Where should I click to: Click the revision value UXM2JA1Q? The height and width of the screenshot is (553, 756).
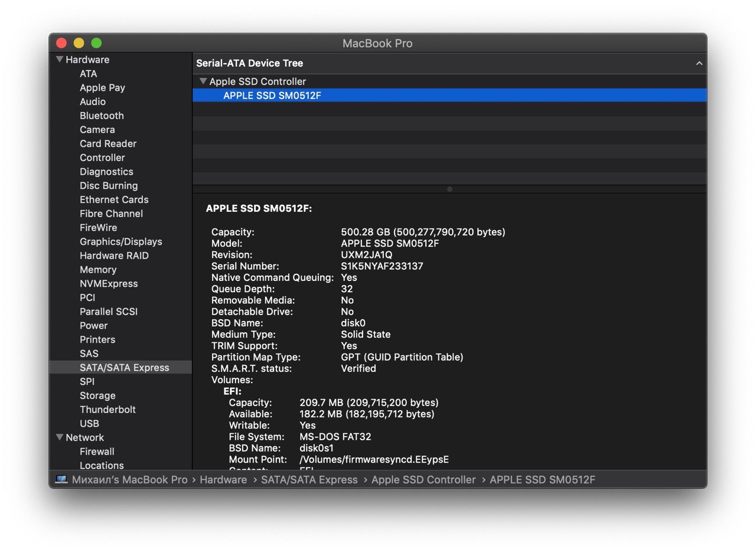pos(367,255)
